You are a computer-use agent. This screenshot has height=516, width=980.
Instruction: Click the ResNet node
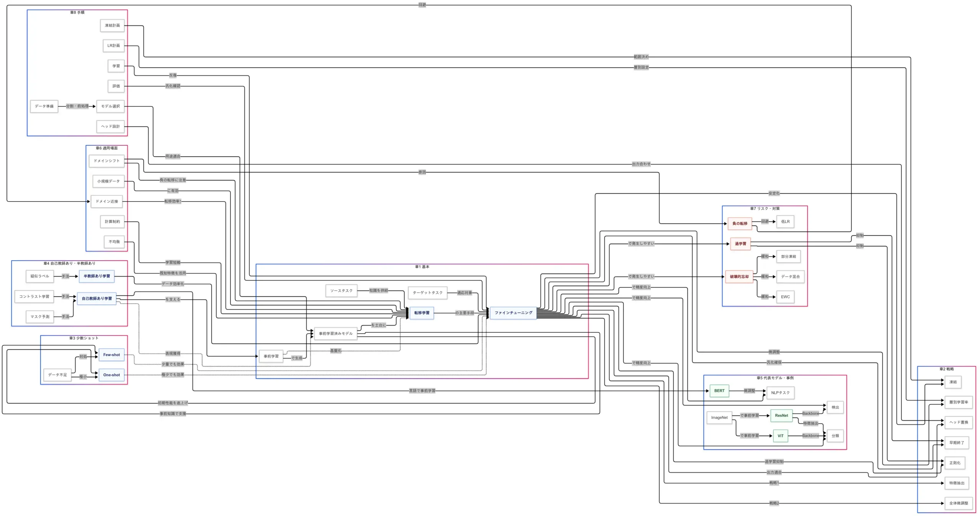pos(781,415)
